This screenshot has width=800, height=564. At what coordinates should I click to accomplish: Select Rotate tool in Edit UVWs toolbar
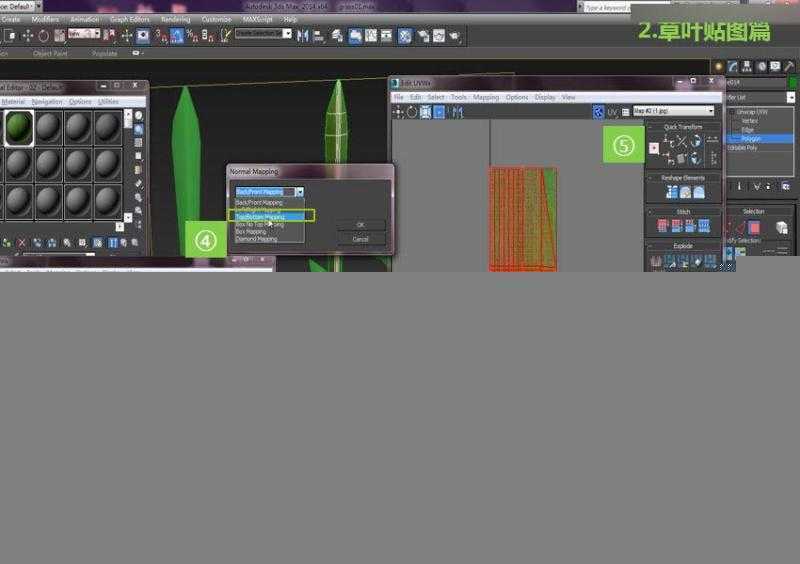click(x=412, y=112)
